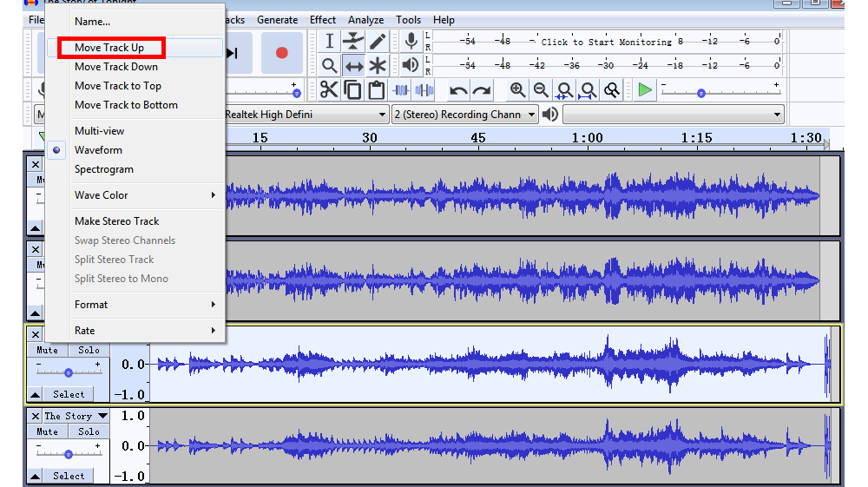Open the 2 (Stereo) Recording Channels dropdown

[x=464, y=115]
